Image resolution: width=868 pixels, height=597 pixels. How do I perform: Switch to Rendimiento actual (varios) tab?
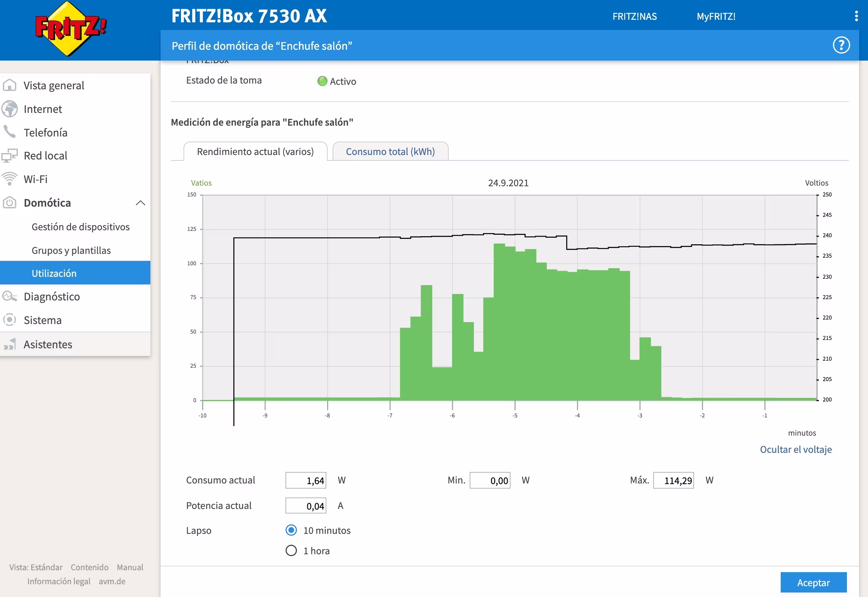(x=255, y=151)
